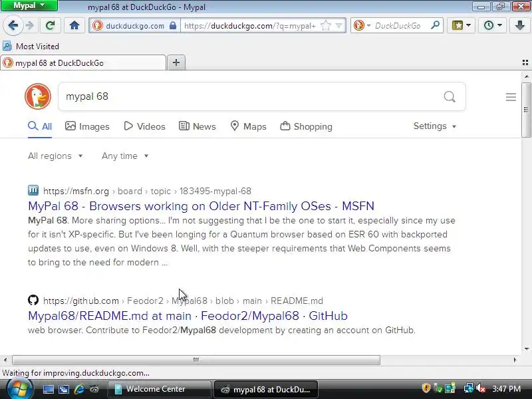
Task: Open DuckDuckGo hamburger side menu
Action: tap(511, 97)
